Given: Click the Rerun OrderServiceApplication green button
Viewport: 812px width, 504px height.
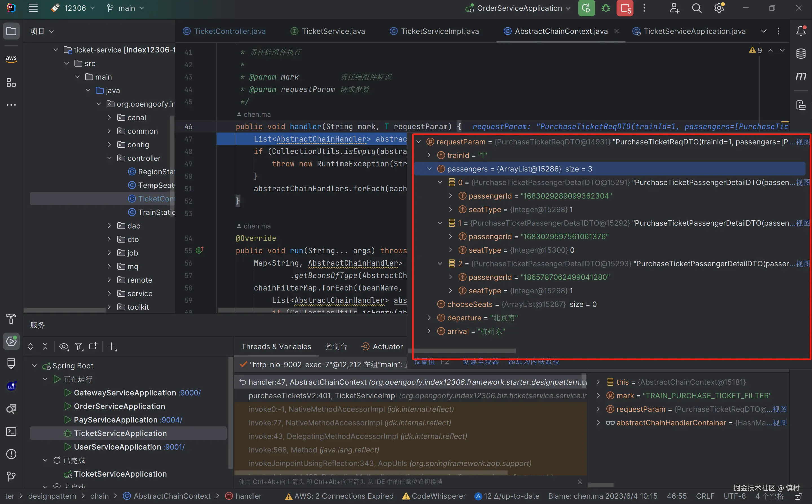Looking at the screenshot, I should click(586, 8).
